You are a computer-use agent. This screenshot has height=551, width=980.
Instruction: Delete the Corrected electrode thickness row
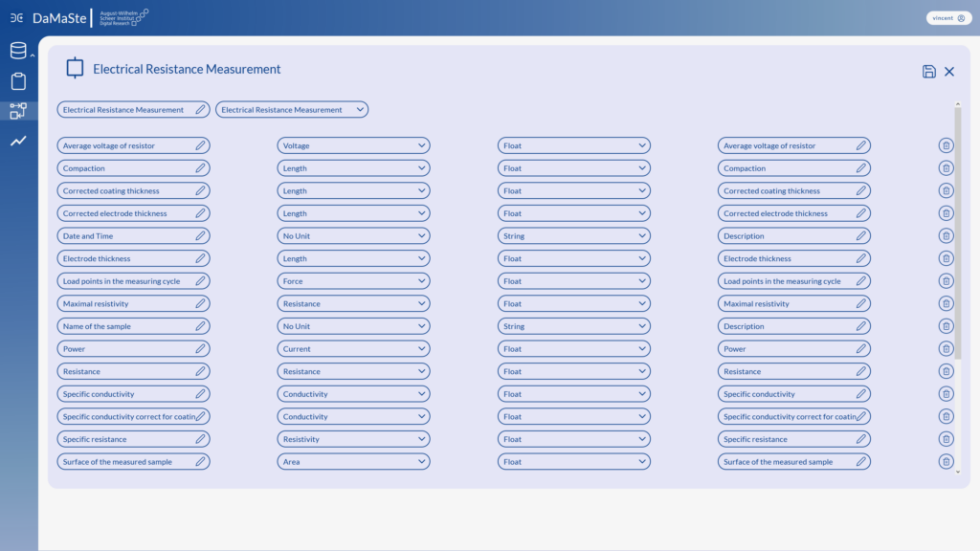pos(946,213)
